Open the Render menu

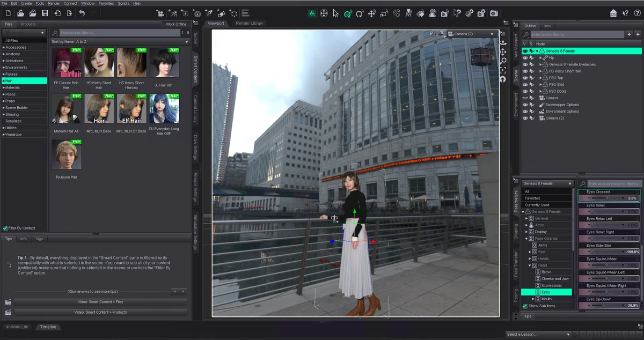(54, 3)
